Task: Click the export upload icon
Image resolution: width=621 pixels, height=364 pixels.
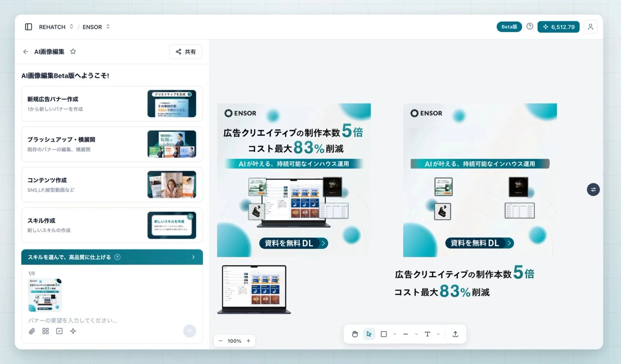Action: pos(455,334)
